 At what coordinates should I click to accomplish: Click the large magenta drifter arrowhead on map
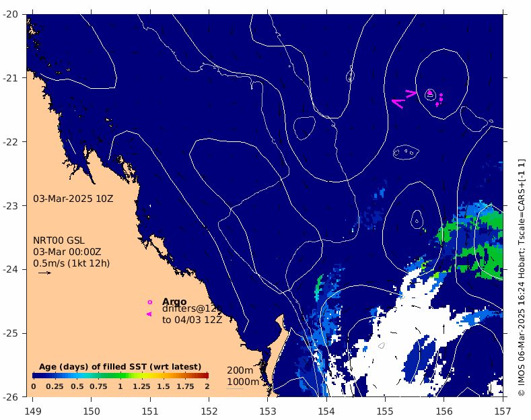coord(398,103)
